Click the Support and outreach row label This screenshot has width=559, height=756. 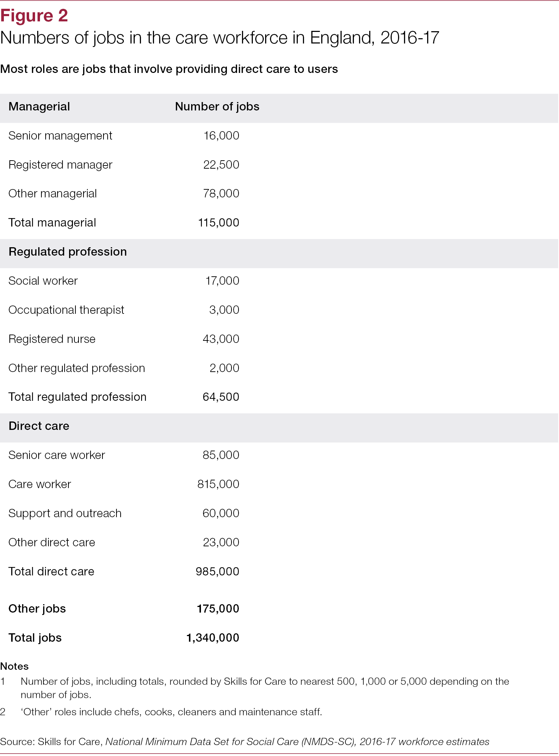pyautogui.click(x=65, y=513)
